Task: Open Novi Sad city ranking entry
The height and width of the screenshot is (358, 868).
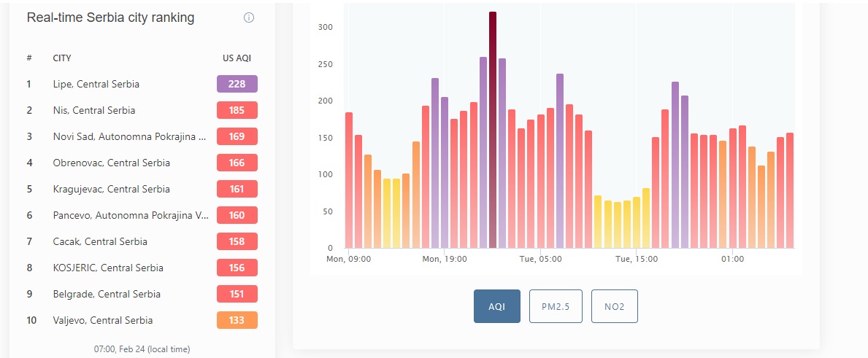Action: (130, 136)
